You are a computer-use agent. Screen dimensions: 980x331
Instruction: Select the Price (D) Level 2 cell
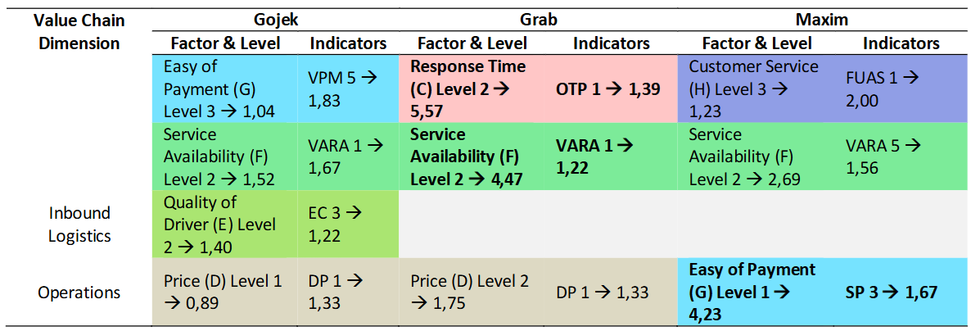[469, 292]
